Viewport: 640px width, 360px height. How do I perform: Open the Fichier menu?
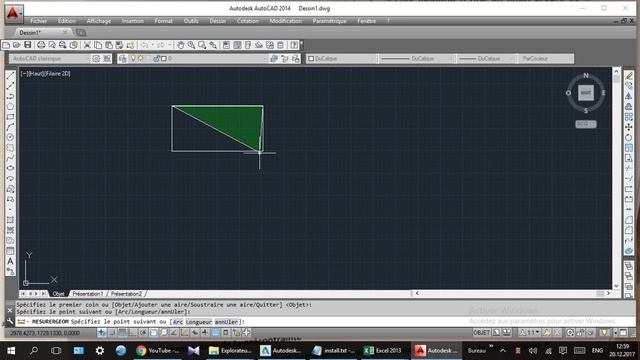(39, 21)
